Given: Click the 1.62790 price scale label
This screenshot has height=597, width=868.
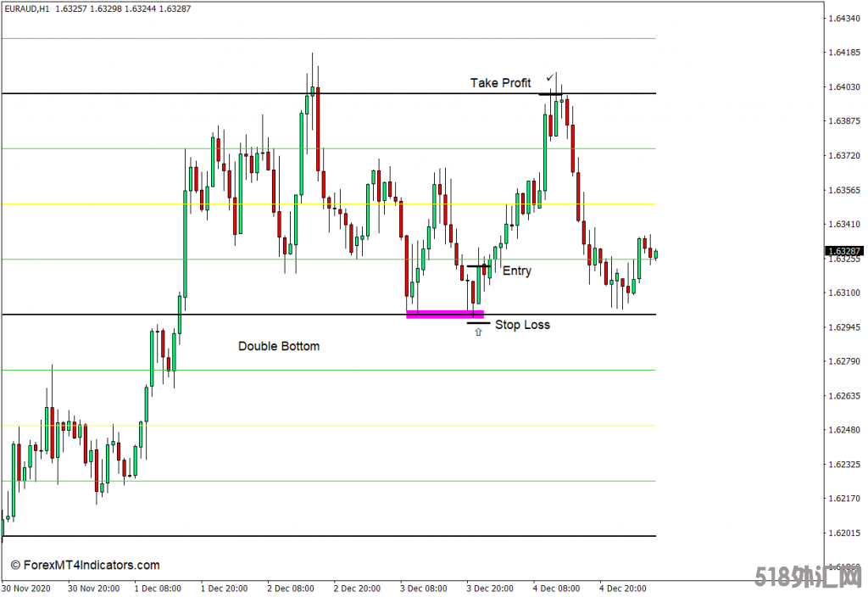Looking at the screenshot, I should point(844,361).
